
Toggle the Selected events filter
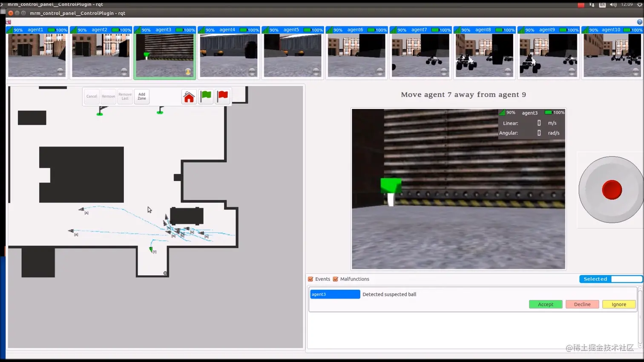(595, 279)
